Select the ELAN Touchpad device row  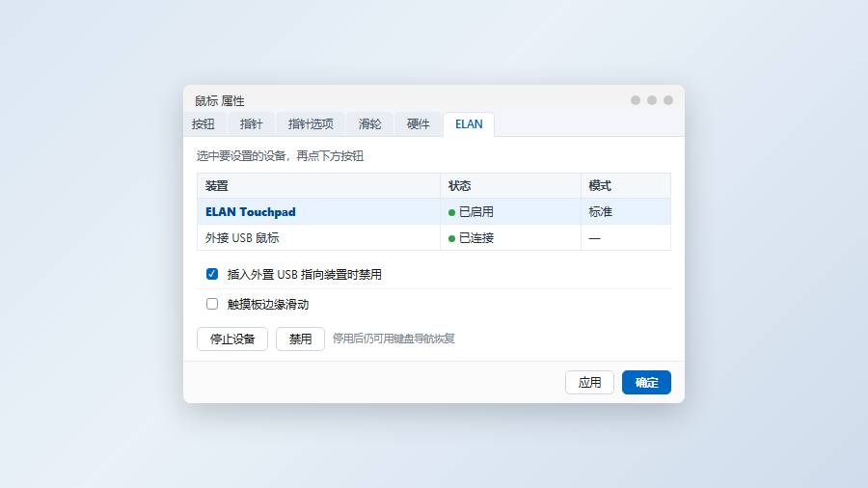[x=434, y=212]
